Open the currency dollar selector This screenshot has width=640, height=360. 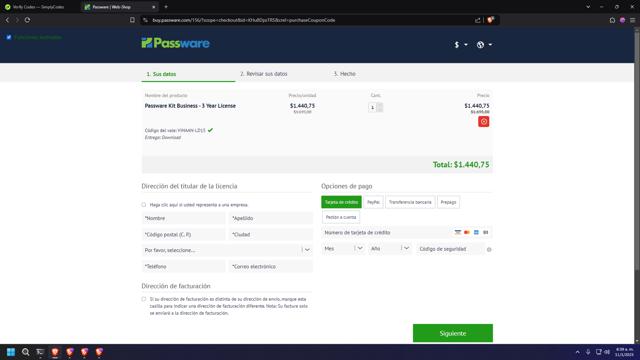pyautogui.click(x=460, y=44)
